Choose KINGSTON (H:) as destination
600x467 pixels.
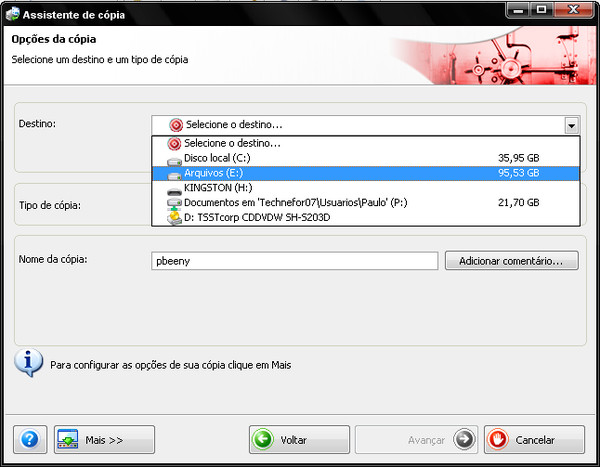tap(366, 188)
